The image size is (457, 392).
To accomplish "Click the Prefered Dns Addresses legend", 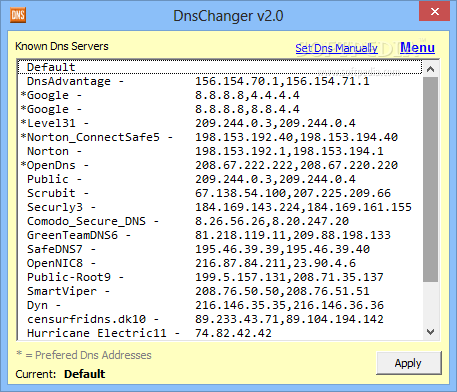I will tap(84, 355).
